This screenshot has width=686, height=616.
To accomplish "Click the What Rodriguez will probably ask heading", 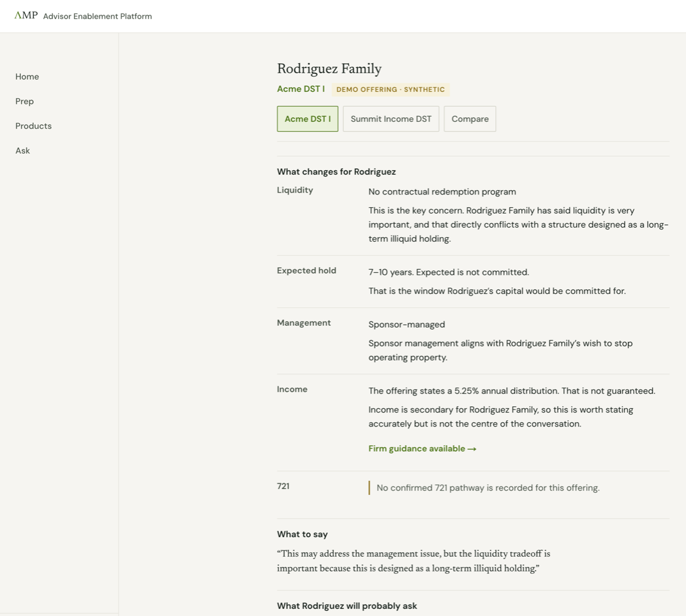I will pos(347,606).
